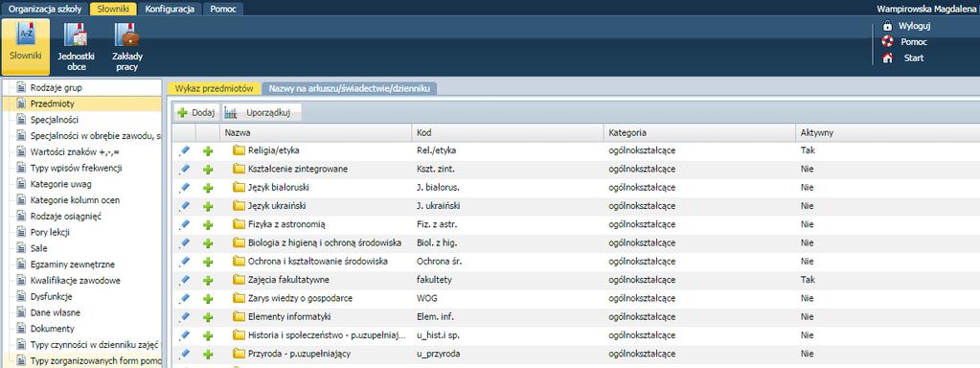Viewport: 980px width, 368px height.
Task: Click user name Wampirowska Magdalena
Action: (x=927, y=9)
